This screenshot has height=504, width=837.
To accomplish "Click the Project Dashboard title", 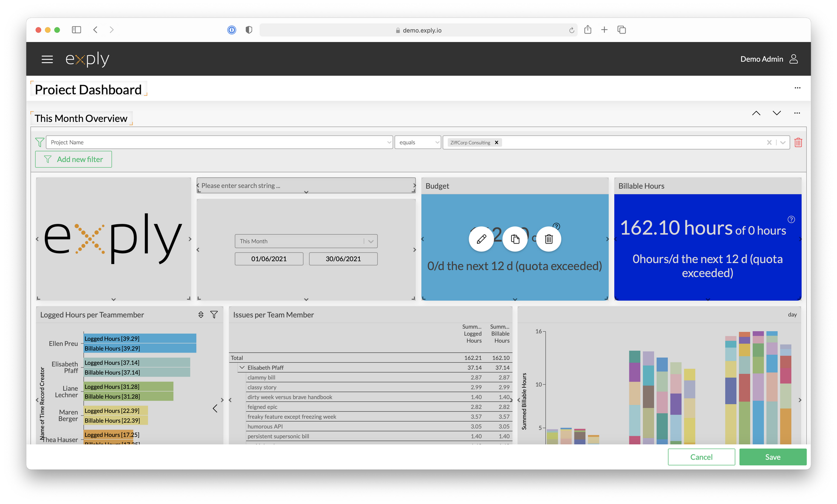I will point(88,90).
